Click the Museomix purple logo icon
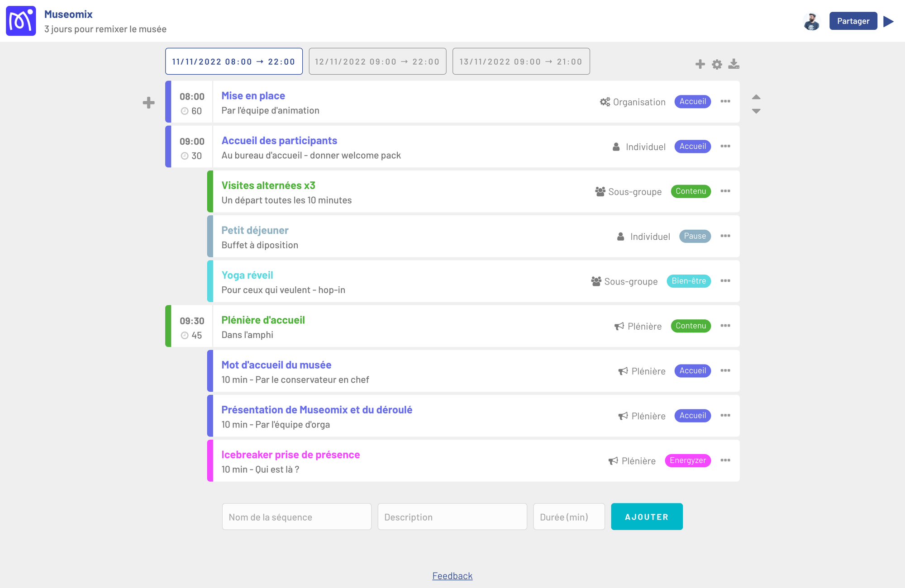This screenshot has width=905, height=588. (21, 21)
